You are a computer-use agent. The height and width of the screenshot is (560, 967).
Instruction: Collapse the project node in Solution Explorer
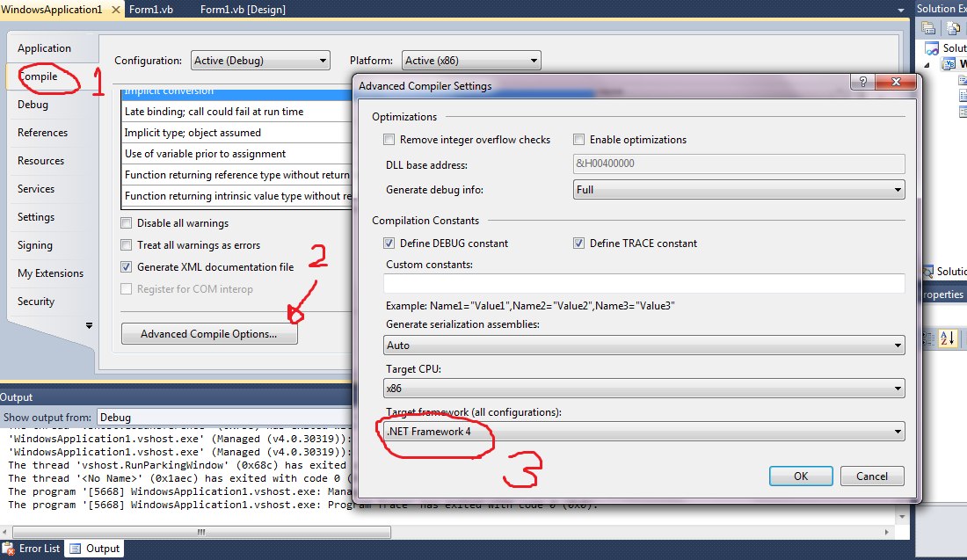[x=927, y=64]
